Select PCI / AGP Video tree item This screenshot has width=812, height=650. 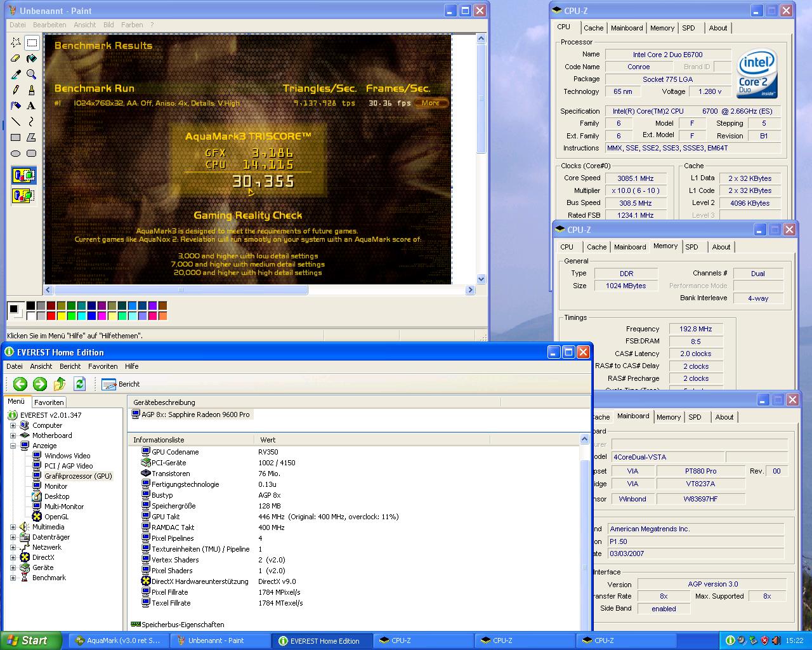[x=69, y=466]
